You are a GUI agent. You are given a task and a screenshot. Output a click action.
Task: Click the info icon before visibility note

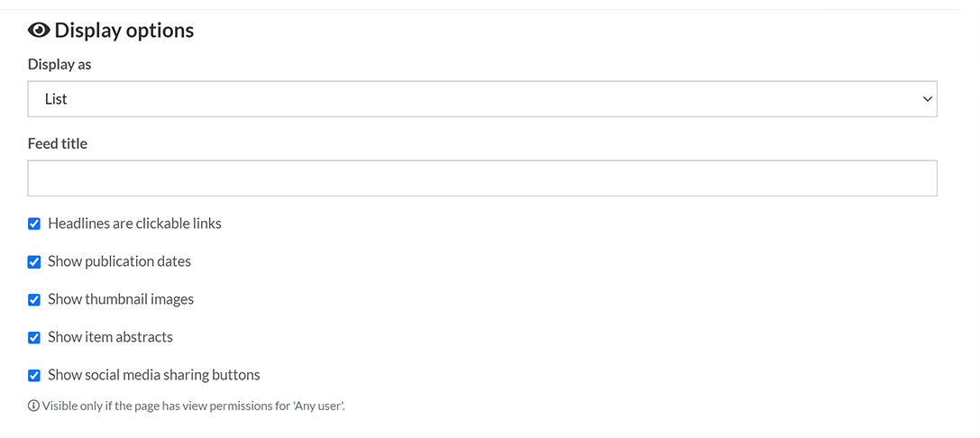33,406
